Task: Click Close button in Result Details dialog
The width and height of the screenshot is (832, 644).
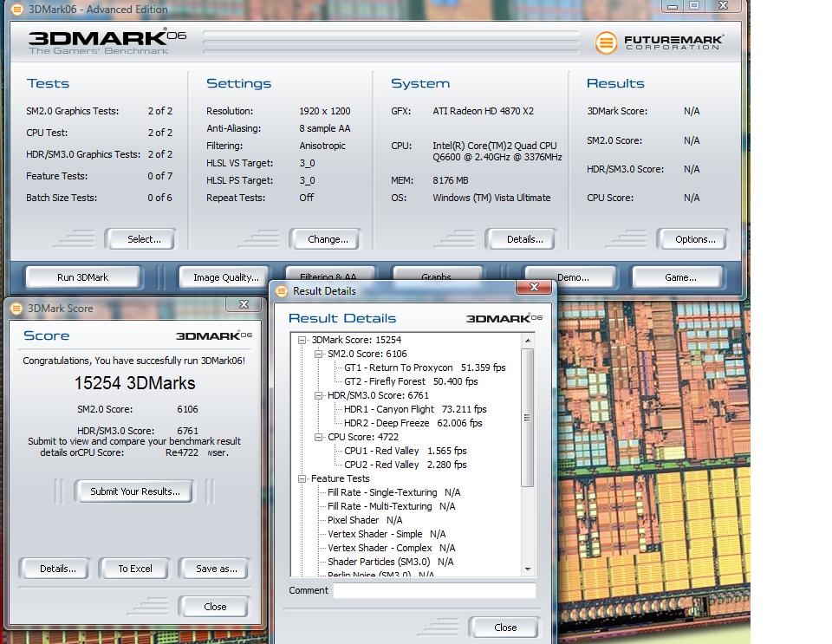Action: point(504,628)
